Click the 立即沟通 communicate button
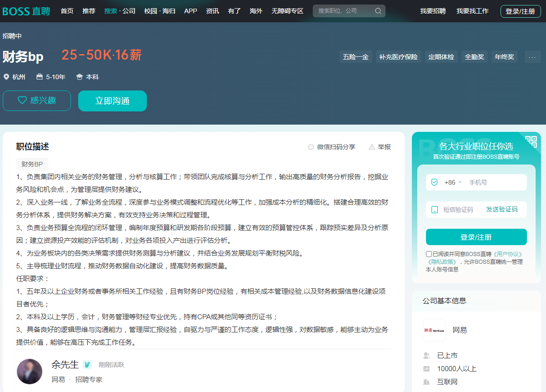This screenshot has width=546, height=392. (112, 101)
